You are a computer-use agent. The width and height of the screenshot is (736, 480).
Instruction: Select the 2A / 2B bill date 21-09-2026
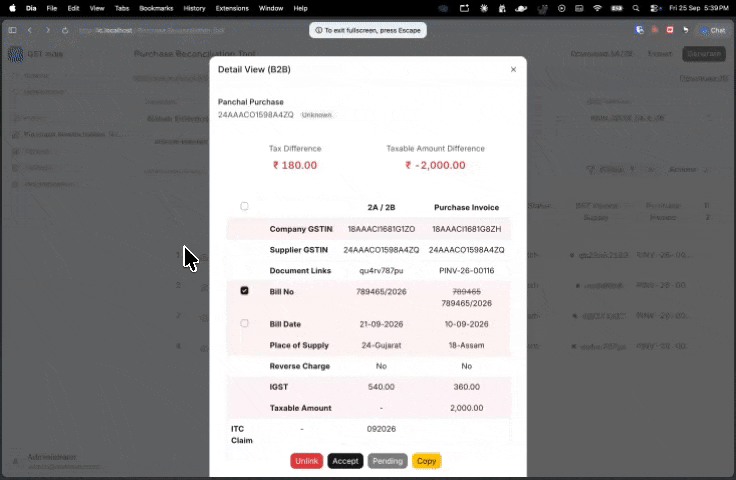(x=381, y=324)
